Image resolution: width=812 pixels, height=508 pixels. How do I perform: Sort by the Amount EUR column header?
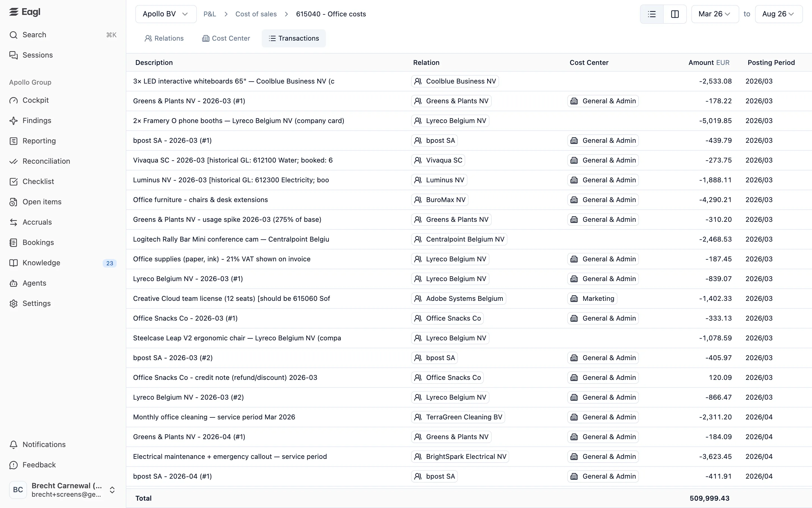(x=709, y=63)
